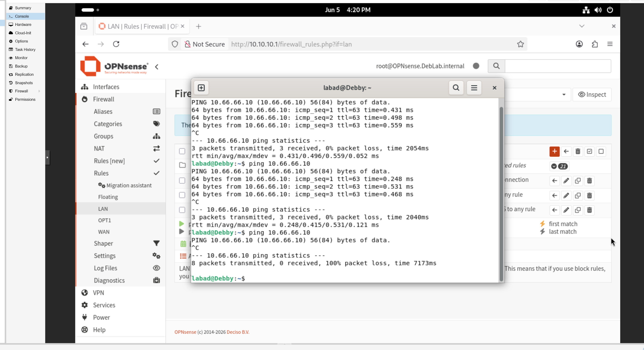
Task: Edit the 'nnection' rule with pencil icon
Action: [x=566, y=181]
